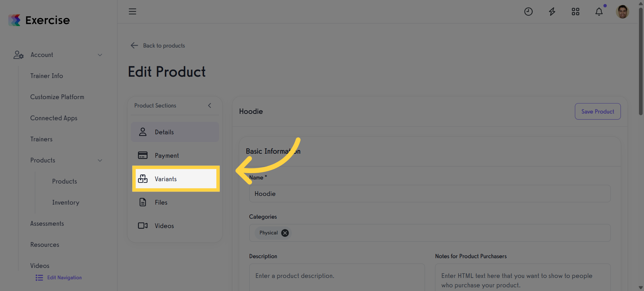Click the scrollbar down arrow
Screen dimensions: 644x291
tap(641, 288)
